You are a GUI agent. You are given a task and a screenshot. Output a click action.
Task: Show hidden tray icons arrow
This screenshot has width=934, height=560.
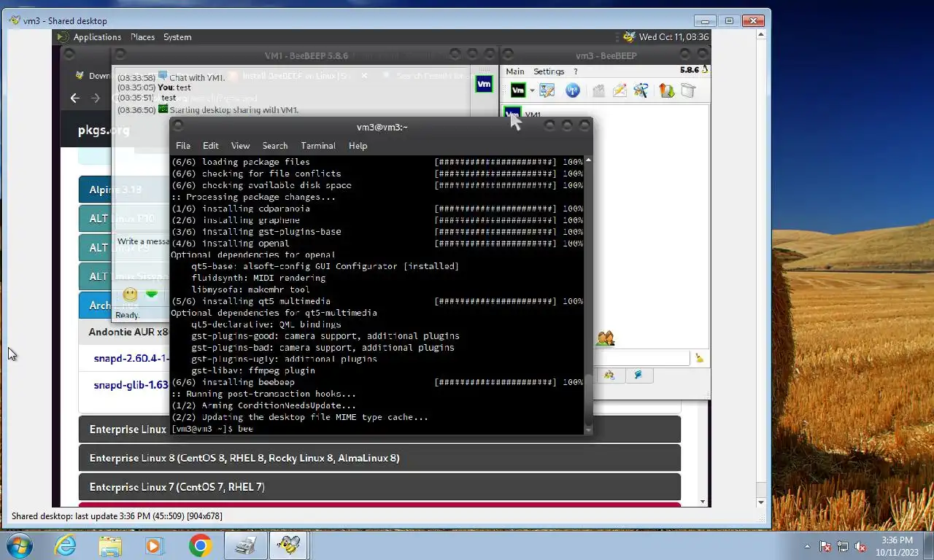point(807,546)
